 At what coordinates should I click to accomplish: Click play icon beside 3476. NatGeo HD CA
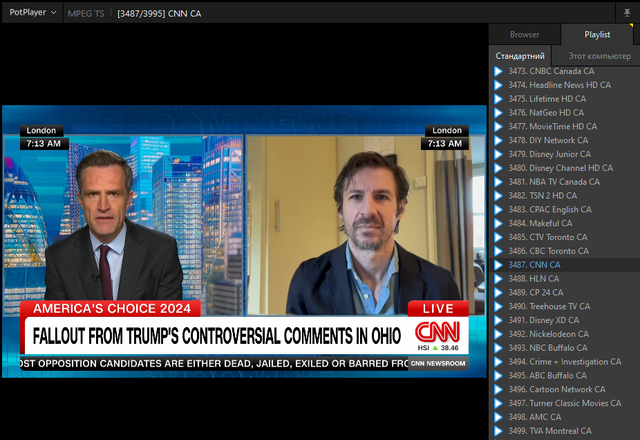[498, 113]
